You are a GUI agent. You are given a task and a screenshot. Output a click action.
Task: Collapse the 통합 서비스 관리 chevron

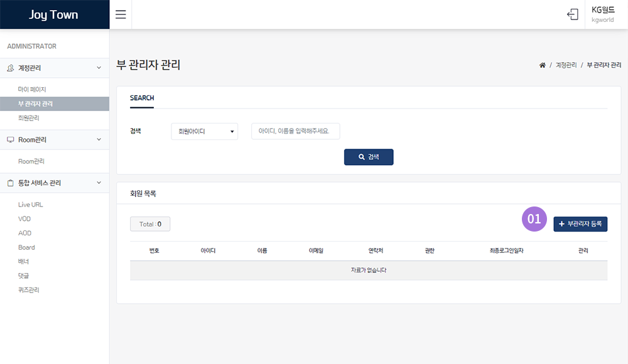click(x=99, y=183)
